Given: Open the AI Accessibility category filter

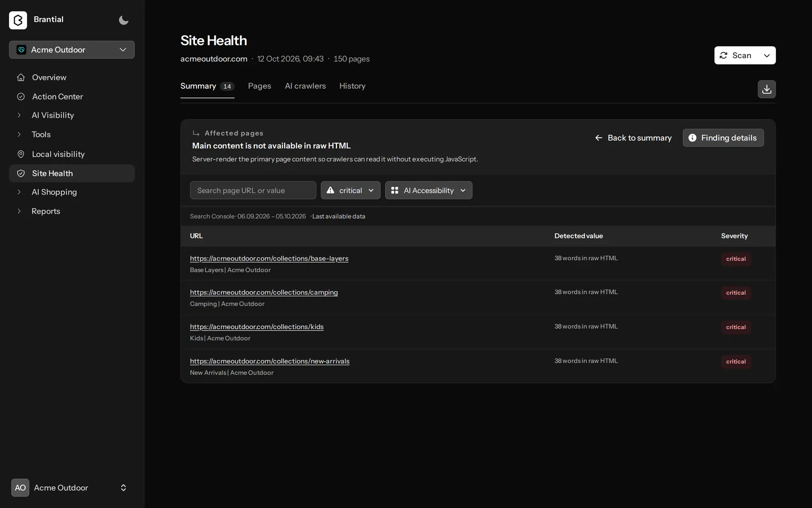Looking at the screenshot, I should (x=429, y=190).
